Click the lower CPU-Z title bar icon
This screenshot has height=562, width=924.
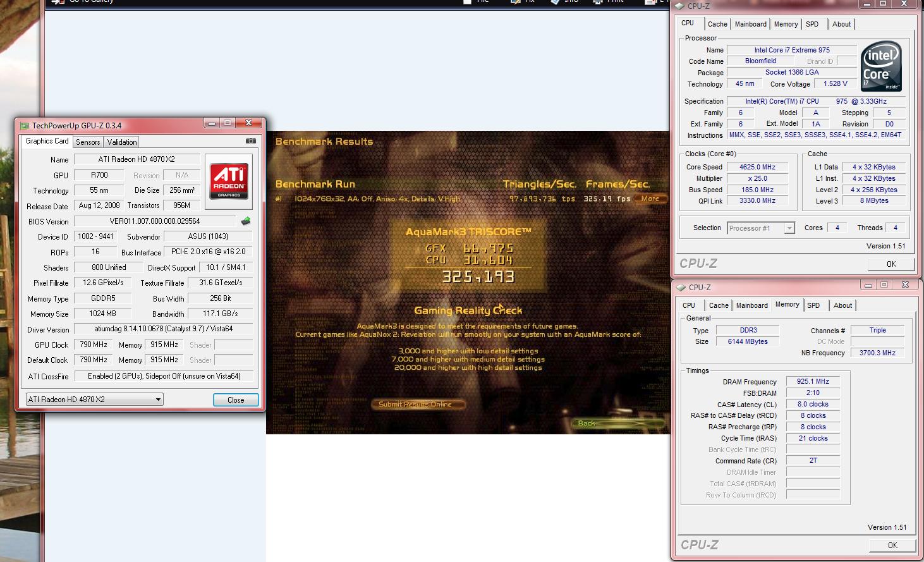pos(681,287)
